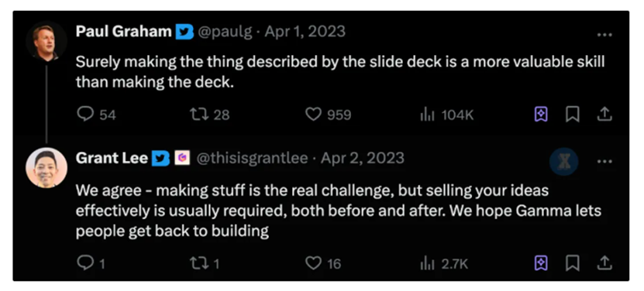Click purple extension icon on Paul Graham's tweet

tap(541, 115)
